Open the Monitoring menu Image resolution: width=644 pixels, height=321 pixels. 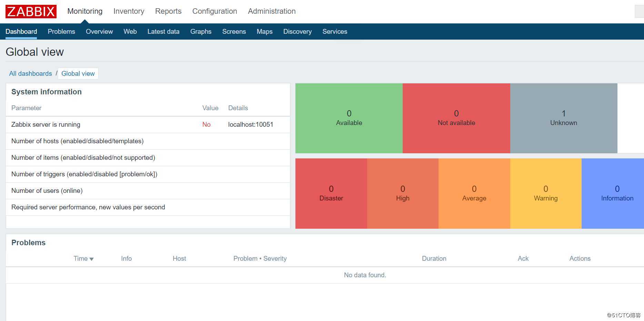[85, 11]
